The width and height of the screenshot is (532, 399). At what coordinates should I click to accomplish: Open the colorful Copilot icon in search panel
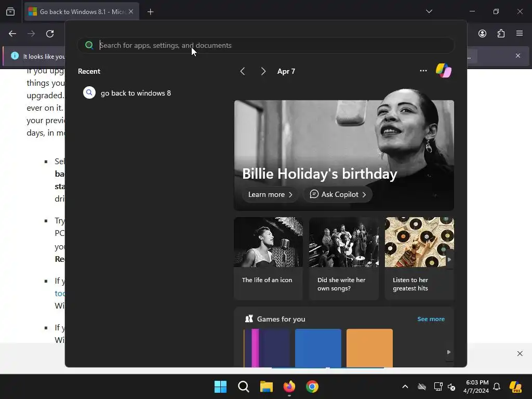point(444,71)
